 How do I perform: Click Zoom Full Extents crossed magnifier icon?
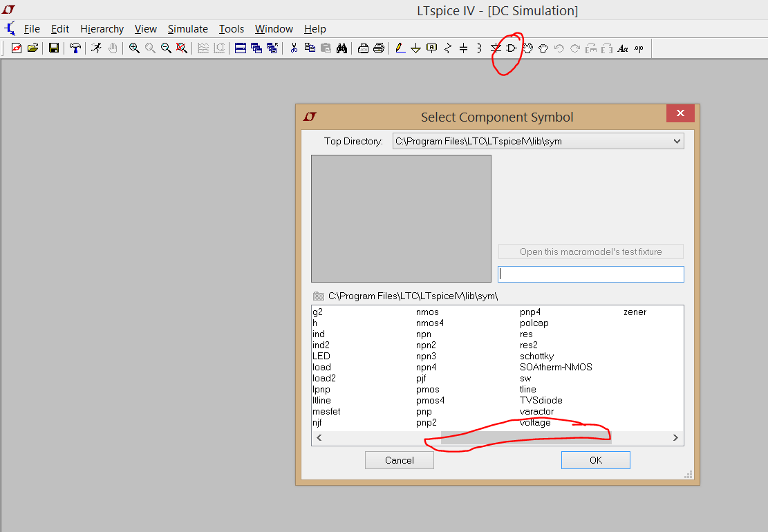(182, 48)
